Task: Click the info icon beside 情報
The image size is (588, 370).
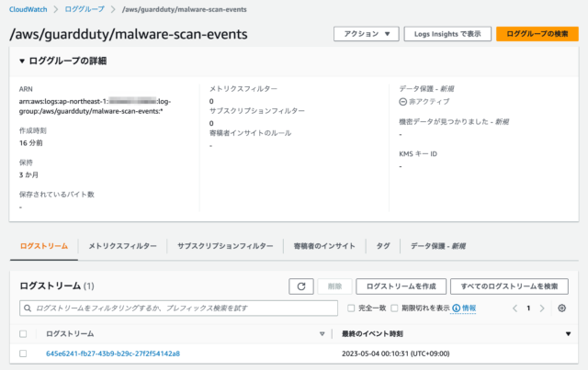Action: 456,308
